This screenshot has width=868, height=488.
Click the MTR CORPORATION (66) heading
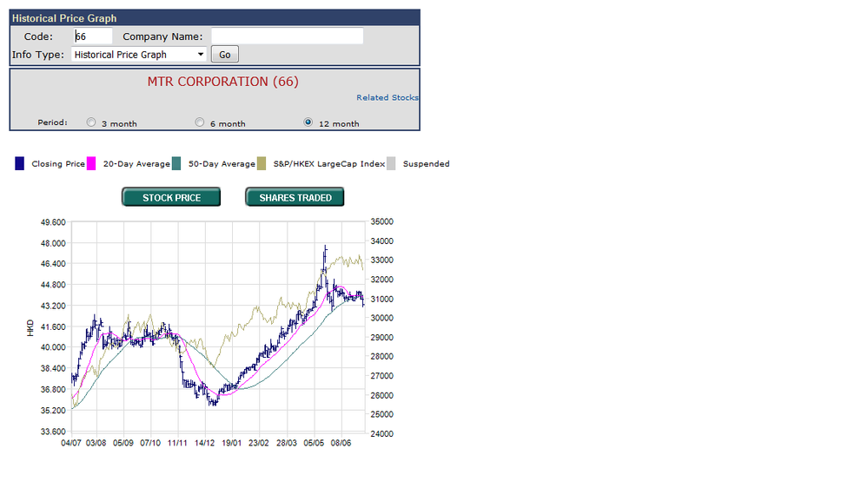(223, 82)
